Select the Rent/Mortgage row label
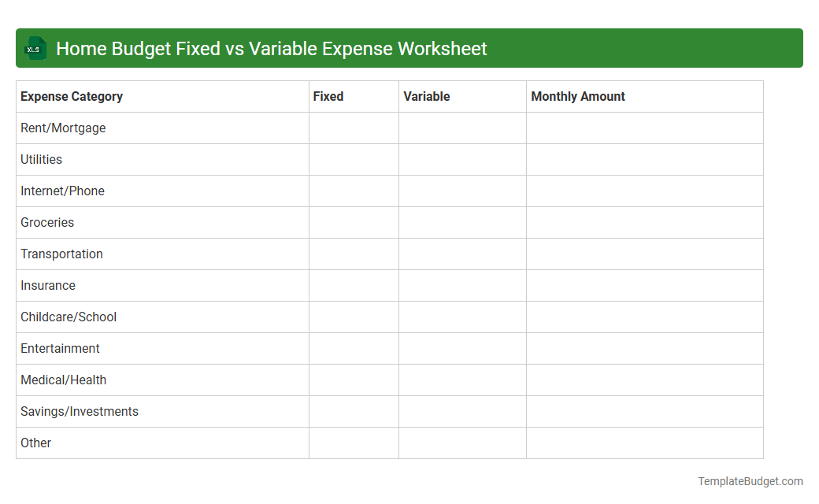The height and width of the screenshot is (504, 819). pyautogui.click(x=63, y=128)
